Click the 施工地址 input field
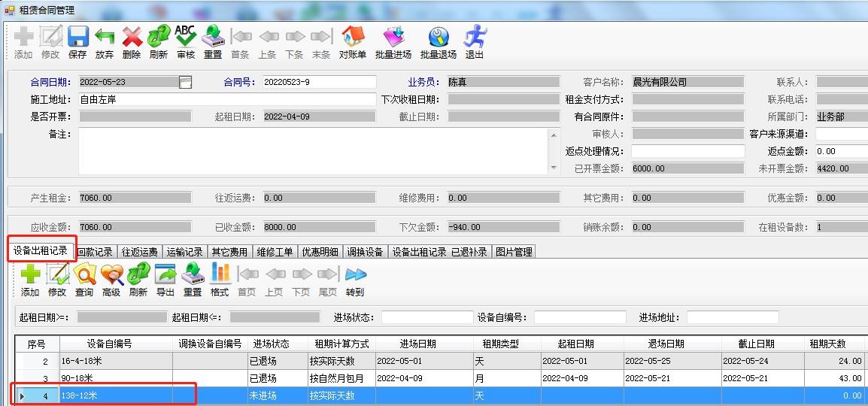The height and width of the screenshot is (406, 868). [227, 99]
